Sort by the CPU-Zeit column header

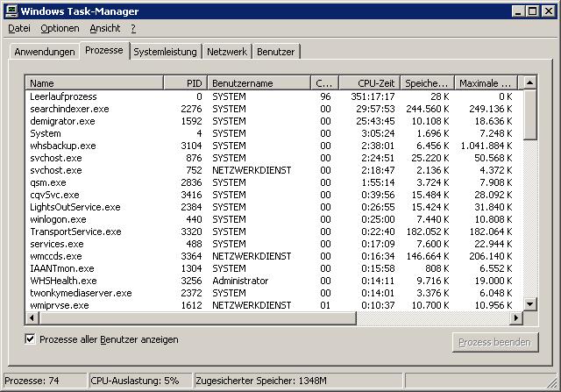(369, 83)
